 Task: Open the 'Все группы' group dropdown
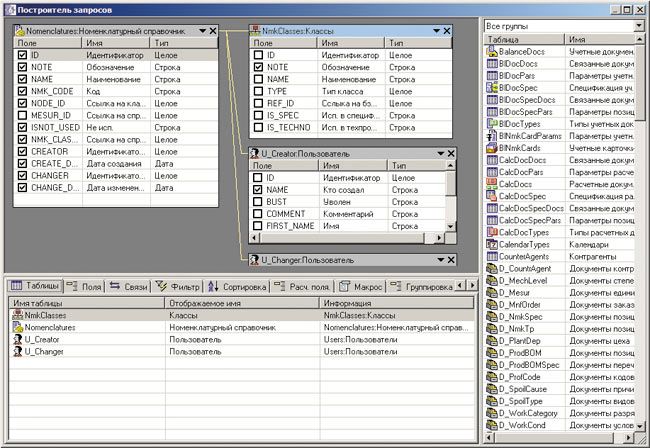[x=639, y=24]
